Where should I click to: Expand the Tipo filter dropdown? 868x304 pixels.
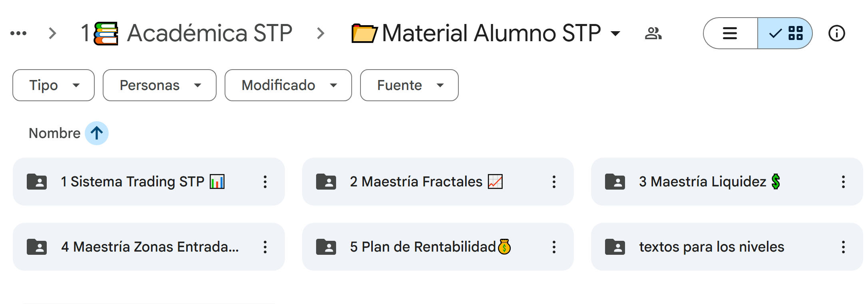tap(54, 85)
